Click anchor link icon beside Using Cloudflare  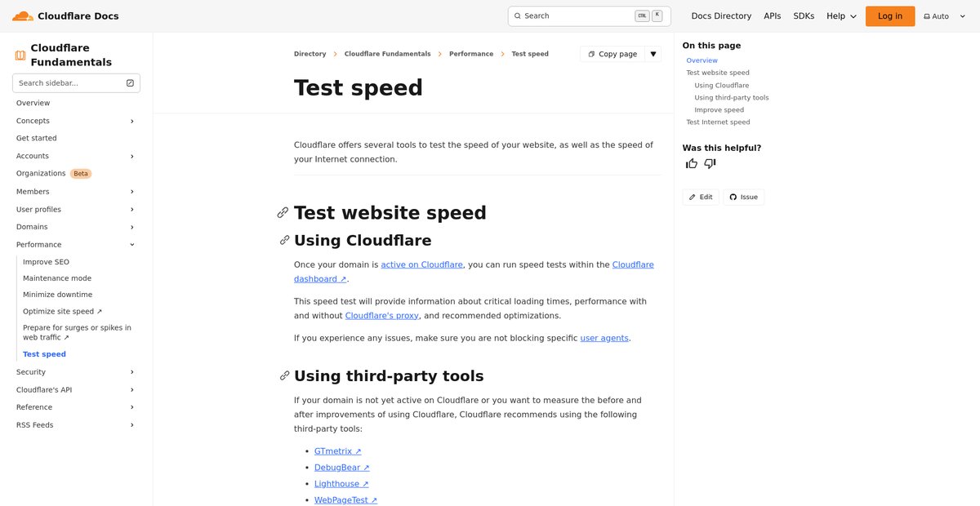click(284, 240)
